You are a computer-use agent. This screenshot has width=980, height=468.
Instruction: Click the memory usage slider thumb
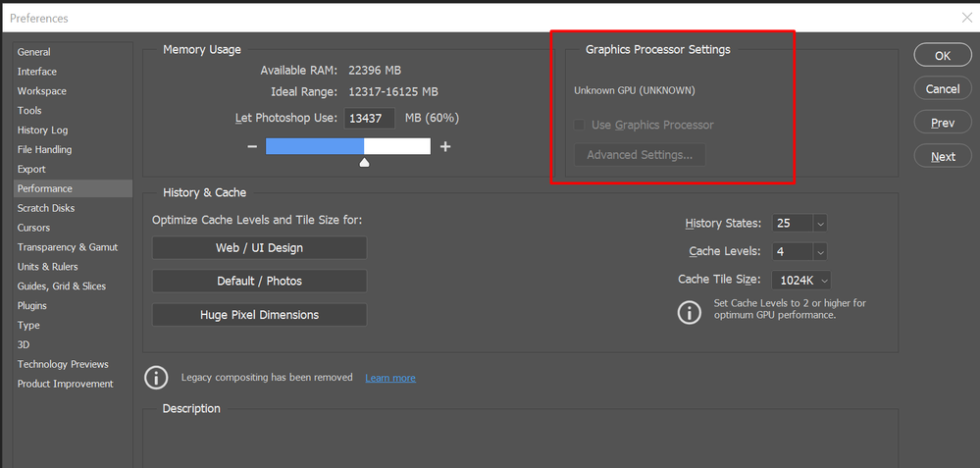(364, 163)
